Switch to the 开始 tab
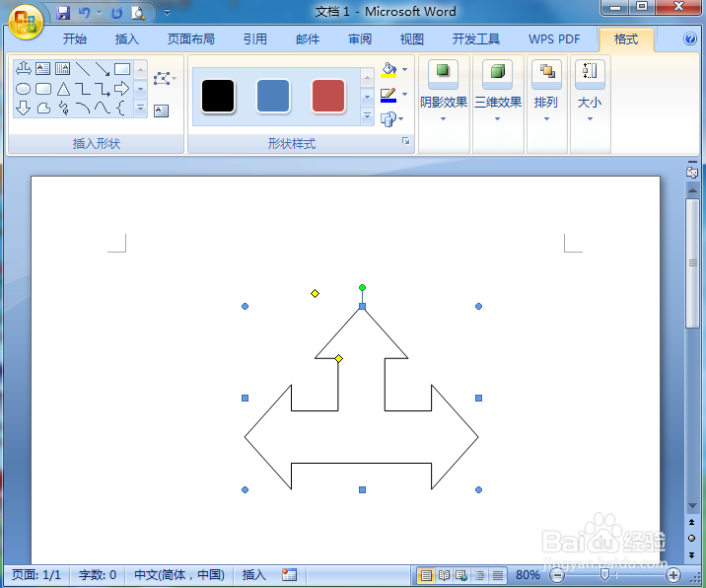This screenshot has width=706, height=588. point(74,39)
